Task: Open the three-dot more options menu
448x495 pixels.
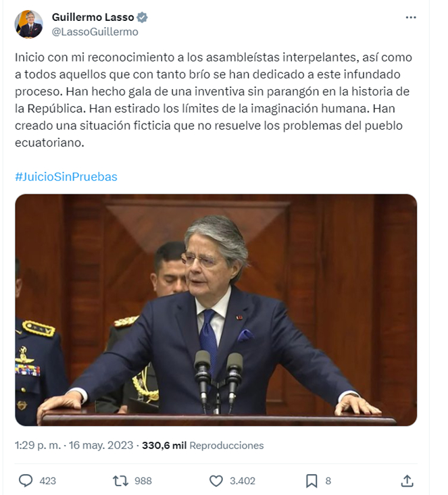Action: coord(411,18)
